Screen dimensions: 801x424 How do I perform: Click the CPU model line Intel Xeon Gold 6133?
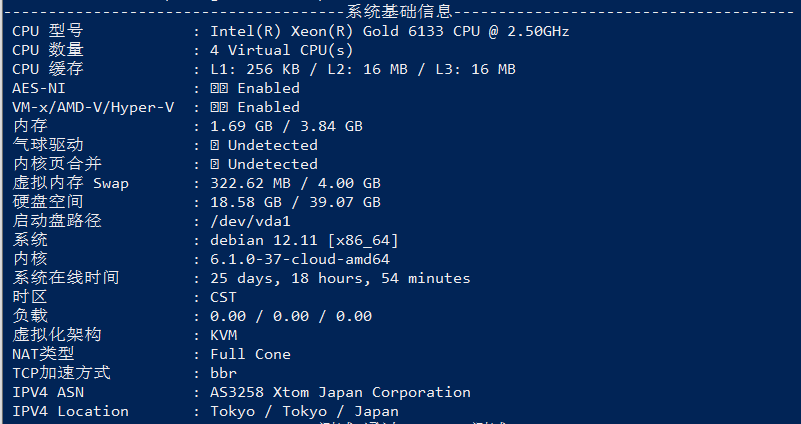[389, 32]
